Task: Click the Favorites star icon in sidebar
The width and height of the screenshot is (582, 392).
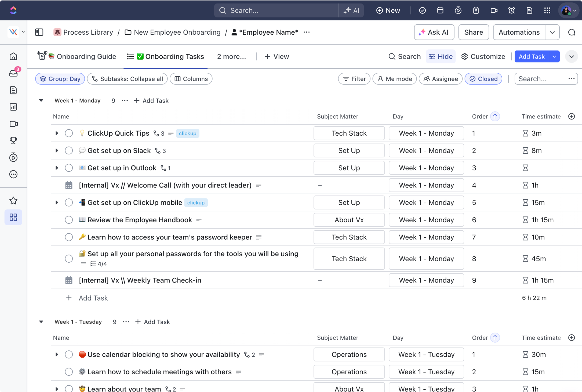Action: pyautogui.click(x=14, y=201)
